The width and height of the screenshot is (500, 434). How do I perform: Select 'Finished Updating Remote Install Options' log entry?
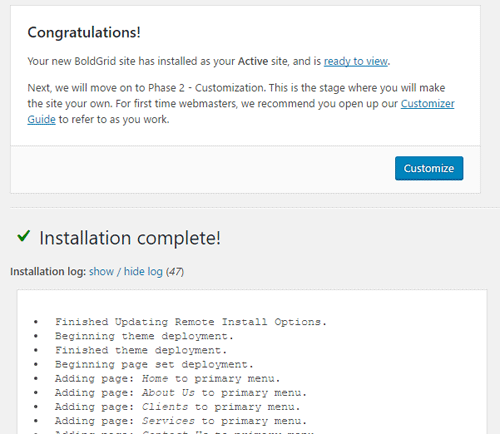coord(191,322)
